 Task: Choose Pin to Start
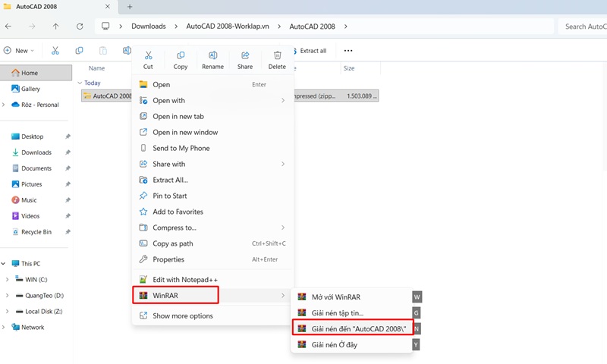[212, 196]
